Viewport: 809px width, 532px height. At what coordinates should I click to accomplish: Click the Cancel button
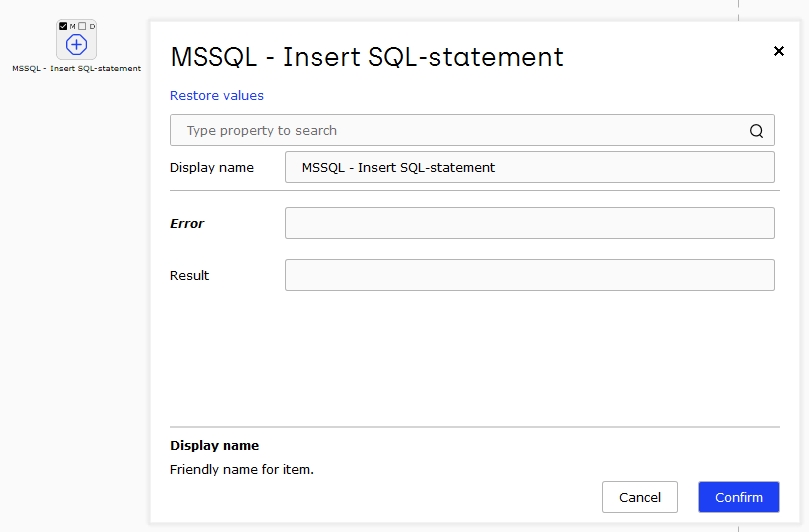[x=640, y=497]
